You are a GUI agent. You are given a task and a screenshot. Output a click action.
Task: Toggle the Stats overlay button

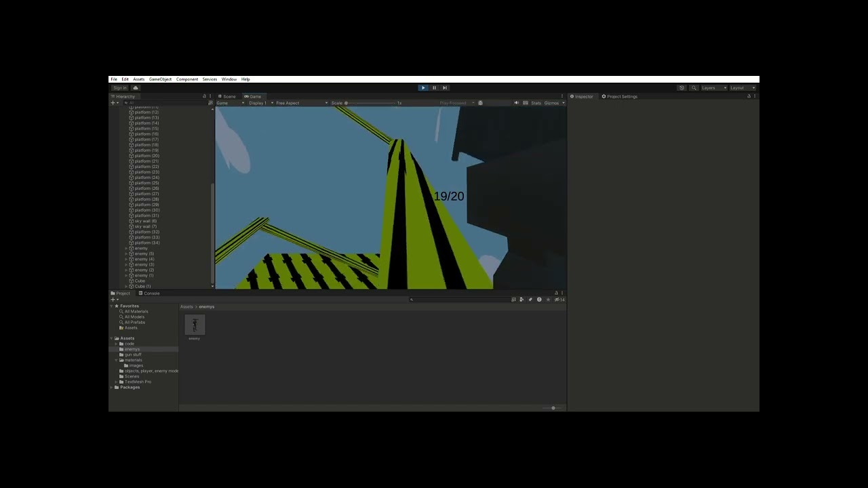pos(536,103)
